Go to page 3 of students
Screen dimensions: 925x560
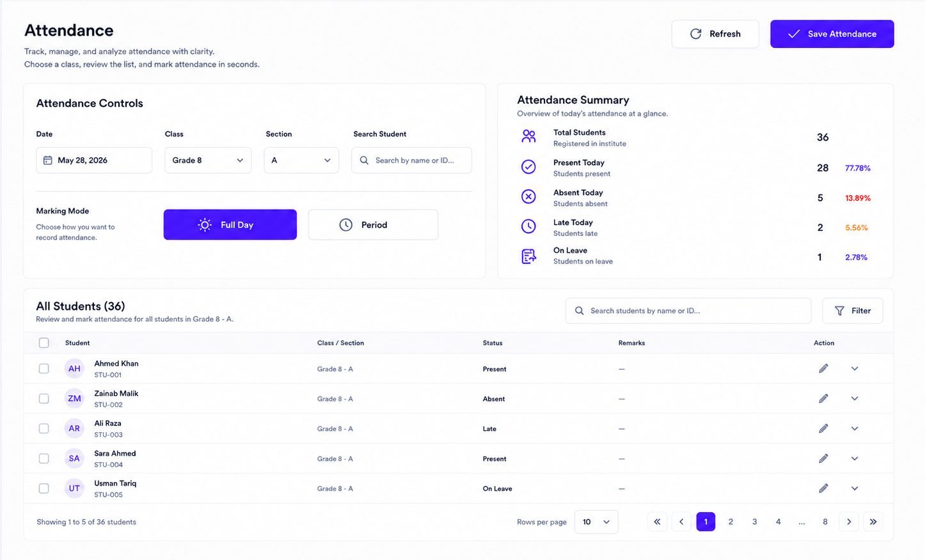pyautogui.click(x=755, y=522)
